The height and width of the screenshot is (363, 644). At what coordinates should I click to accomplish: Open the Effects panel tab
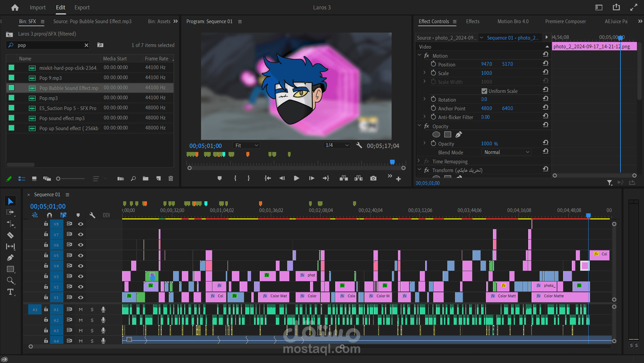click(x=473, y=21)
